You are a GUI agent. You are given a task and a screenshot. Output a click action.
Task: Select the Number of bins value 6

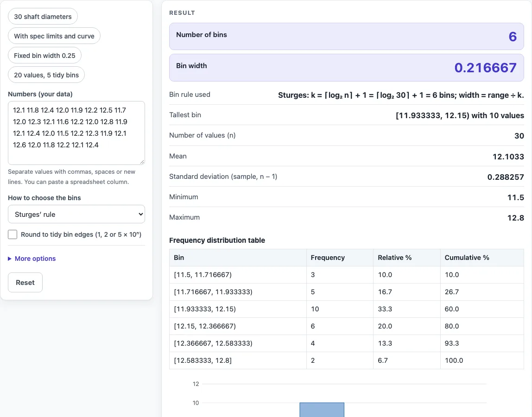[x=513, y=37]
